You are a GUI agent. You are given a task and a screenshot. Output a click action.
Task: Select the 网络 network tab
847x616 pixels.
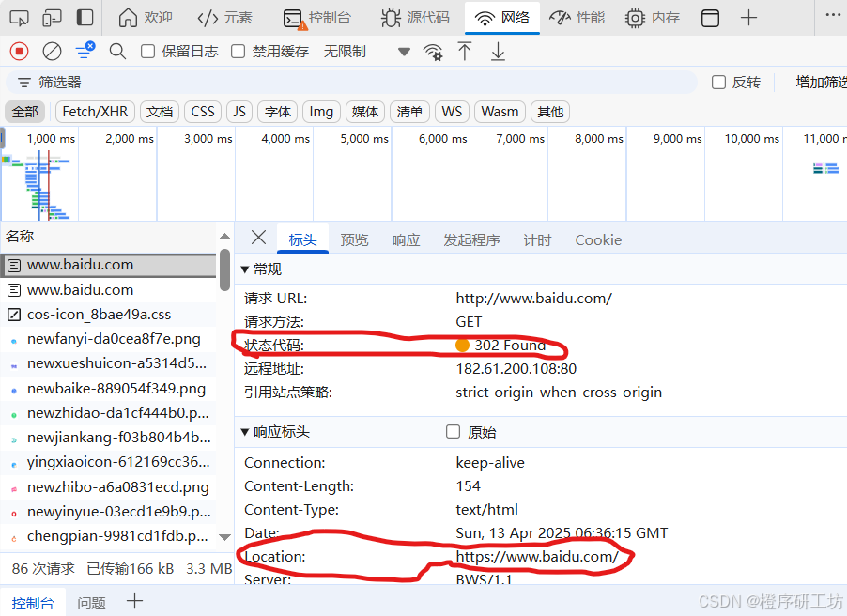point(501,18)
